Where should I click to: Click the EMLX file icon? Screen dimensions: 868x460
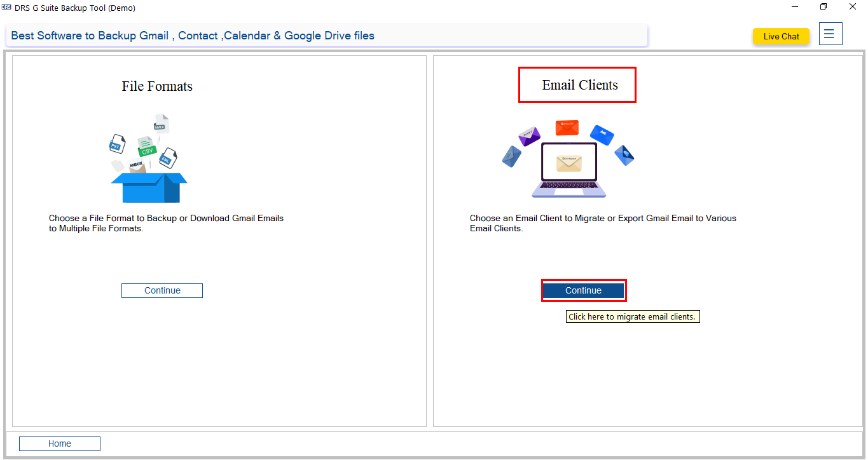click(161, 123)
